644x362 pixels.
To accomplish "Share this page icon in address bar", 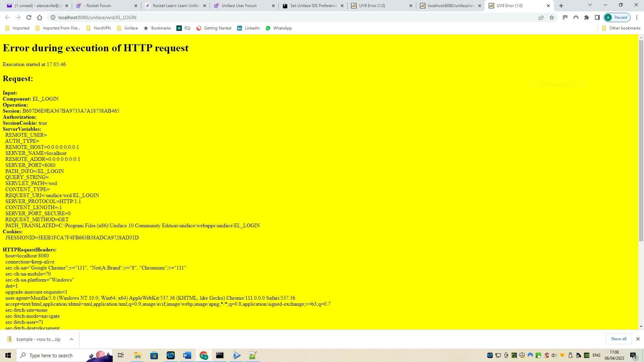I will [541, 17].
